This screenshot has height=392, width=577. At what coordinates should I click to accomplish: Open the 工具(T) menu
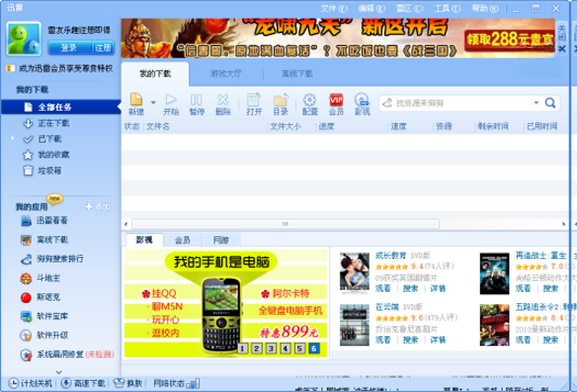coord(447,8)
